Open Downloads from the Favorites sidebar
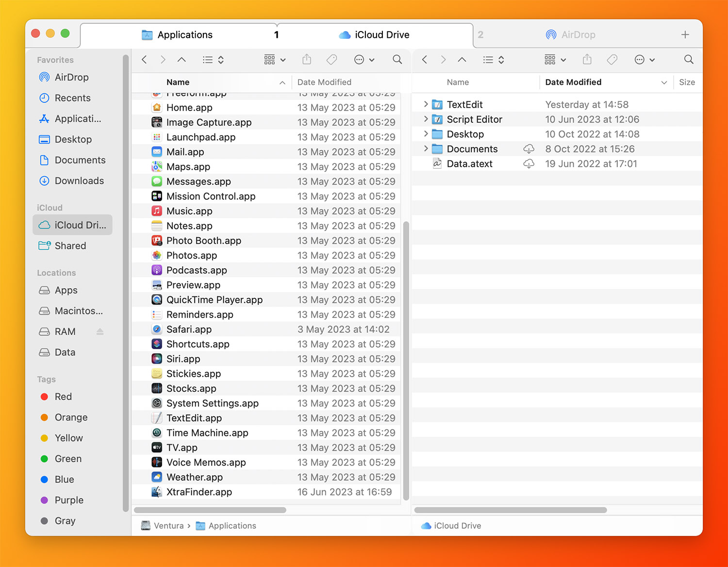The height and width of the screenshot is (567, 728). point(79,181)
